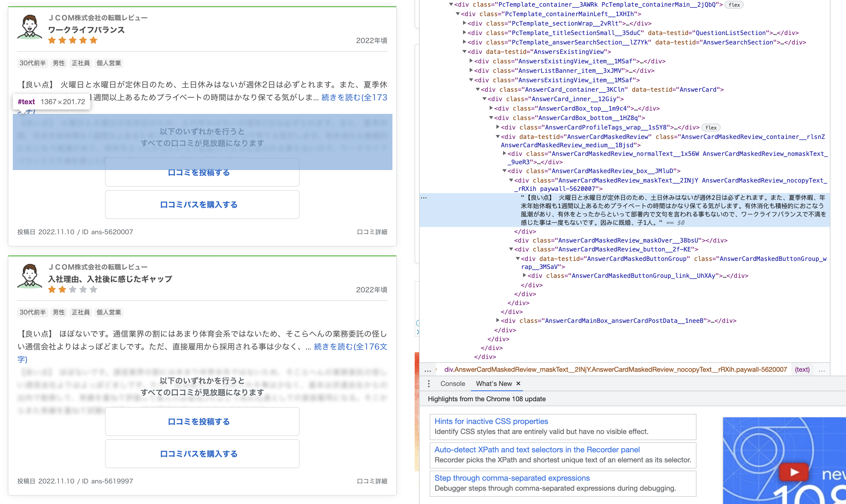846x504 pixels.
Task: Expand the AnswerCardMaskedButtonGroup_link div
Action: pos(524,275)
